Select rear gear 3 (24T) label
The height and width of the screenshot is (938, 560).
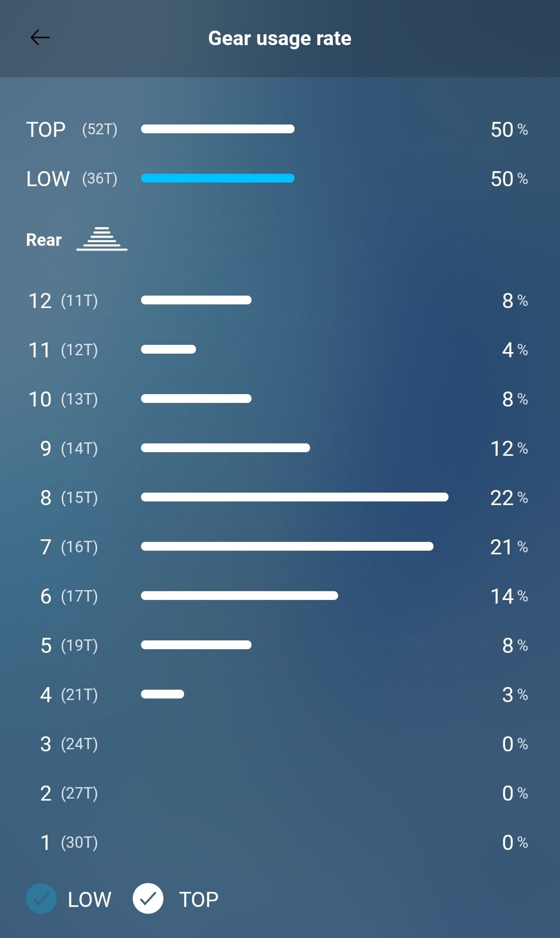[x=69, y=744]
